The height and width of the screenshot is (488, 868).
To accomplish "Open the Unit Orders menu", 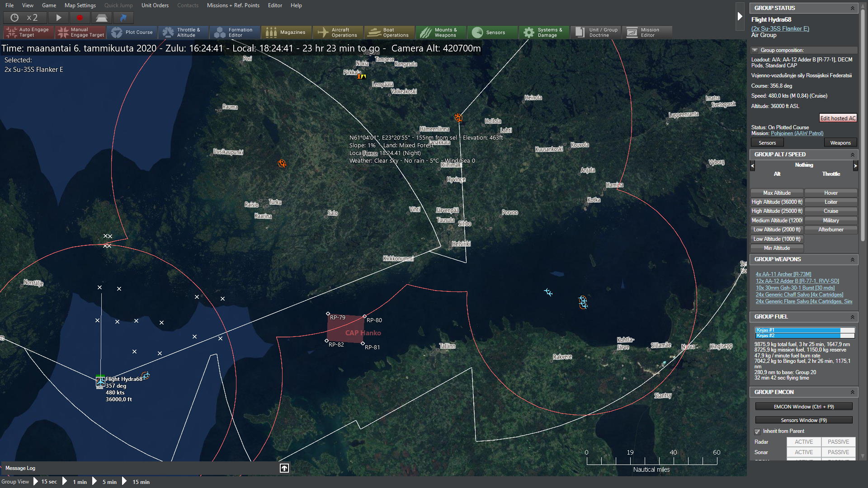I will pyautogui.click(x=155, y=5).
